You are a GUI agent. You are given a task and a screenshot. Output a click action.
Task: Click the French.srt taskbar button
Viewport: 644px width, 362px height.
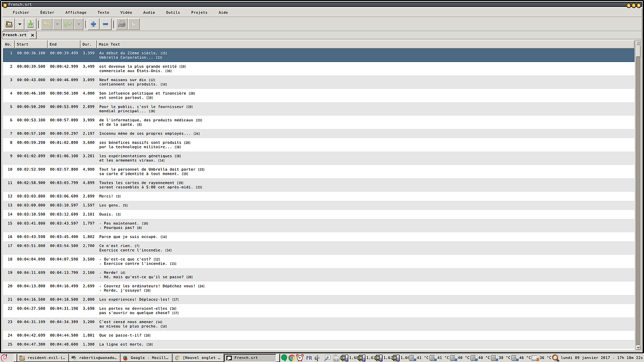click(250, 358)
